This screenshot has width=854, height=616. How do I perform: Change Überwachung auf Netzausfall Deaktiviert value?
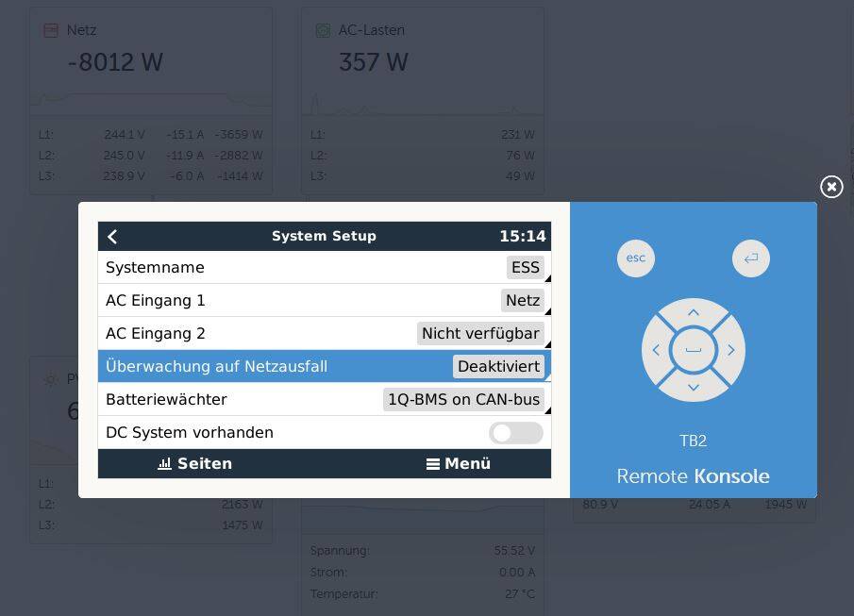point(498,367)
